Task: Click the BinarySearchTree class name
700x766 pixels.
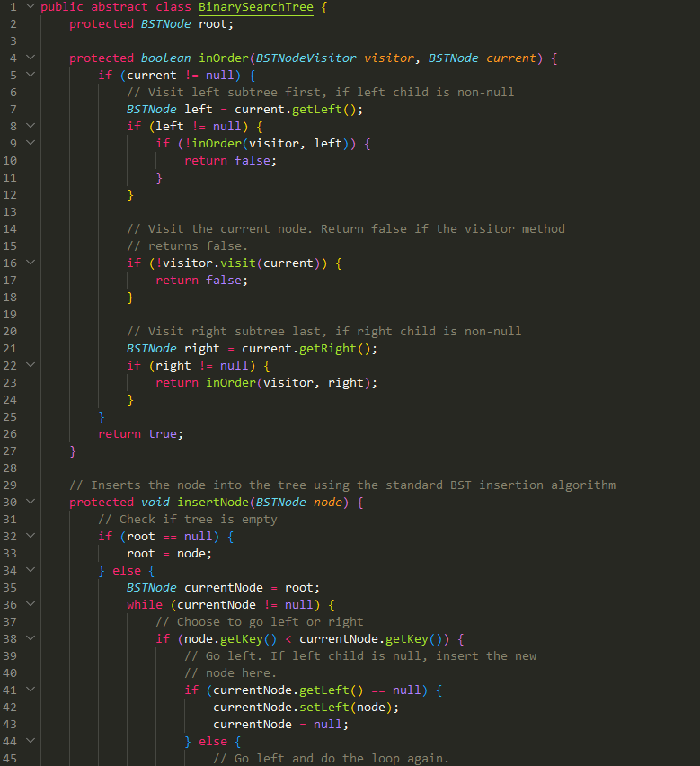Action: click(256, 7)
